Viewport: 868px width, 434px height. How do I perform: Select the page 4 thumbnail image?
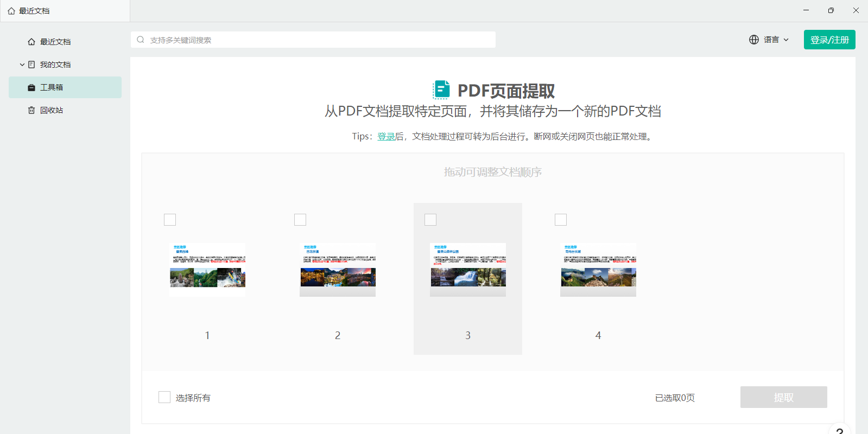598,270
